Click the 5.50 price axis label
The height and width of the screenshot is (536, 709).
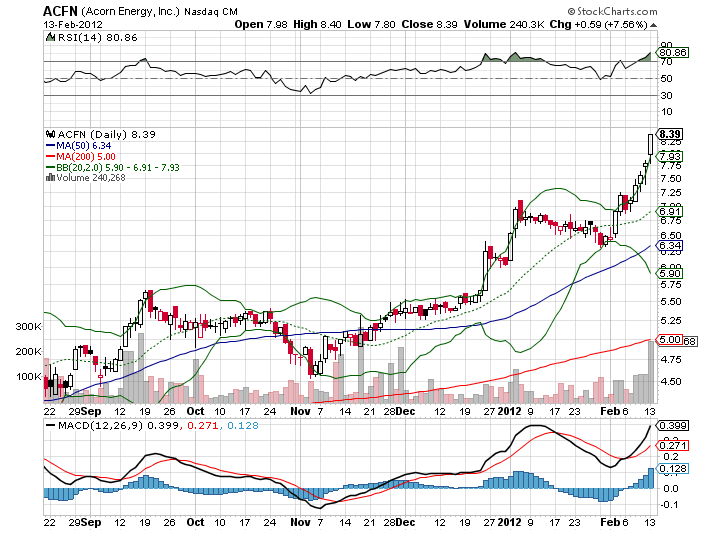point(671,302)
